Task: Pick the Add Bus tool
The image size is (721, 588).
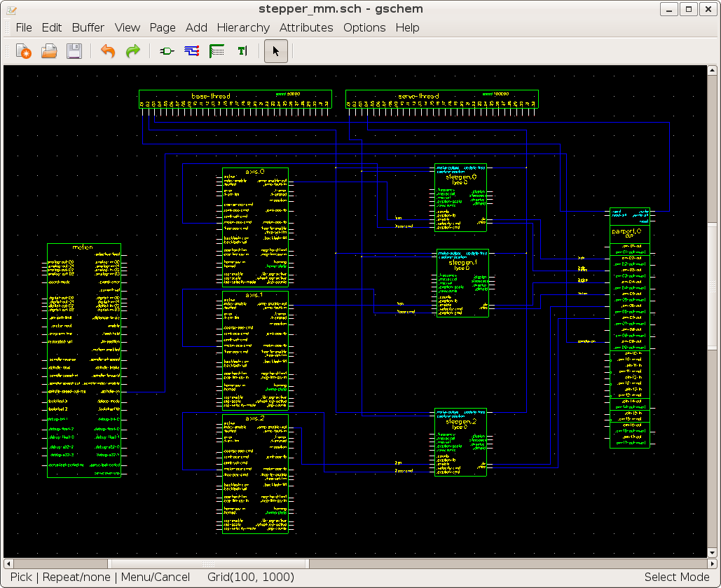Action: point(217,51)
